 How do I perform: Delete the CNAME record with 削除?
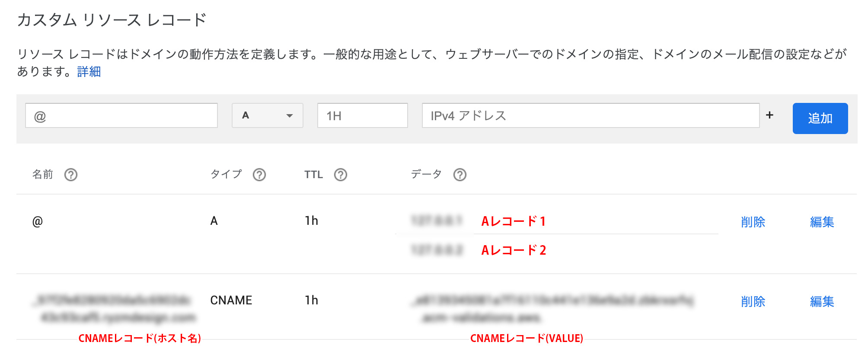(753, 301)
